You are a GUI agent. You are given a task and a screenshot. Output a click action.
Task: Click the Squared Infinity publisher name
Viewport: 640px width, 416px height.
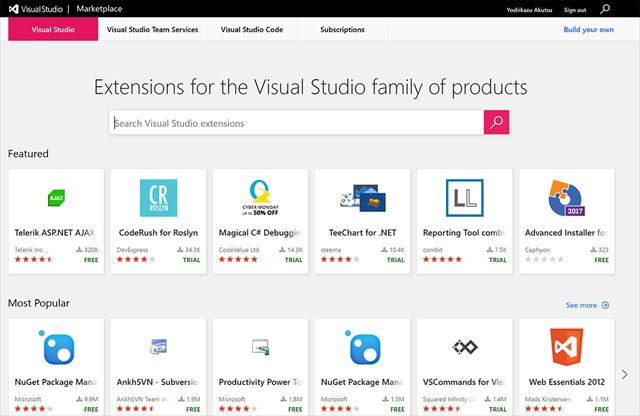point(447,399)
